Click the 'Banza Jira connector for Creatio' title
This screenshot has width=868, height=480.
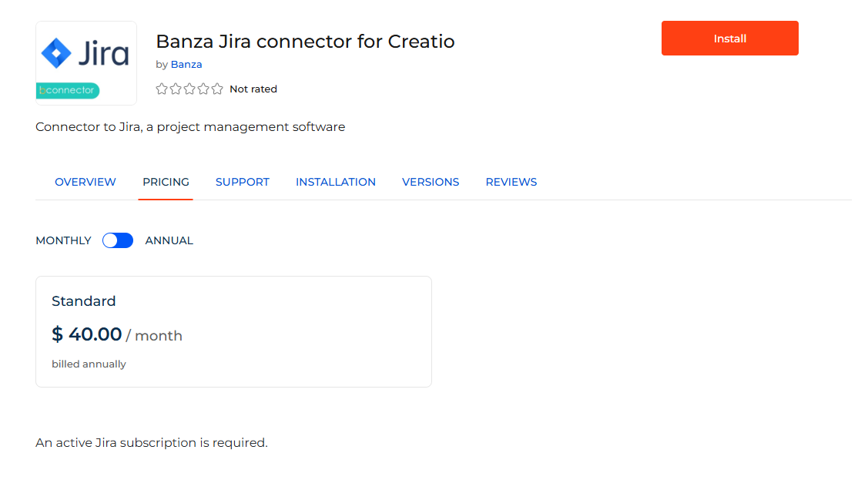click(305, 42)
